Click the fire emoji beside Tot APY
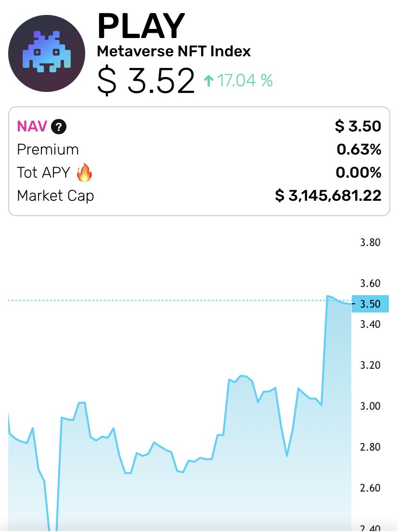The image size is (398, 532). (84, 172)
